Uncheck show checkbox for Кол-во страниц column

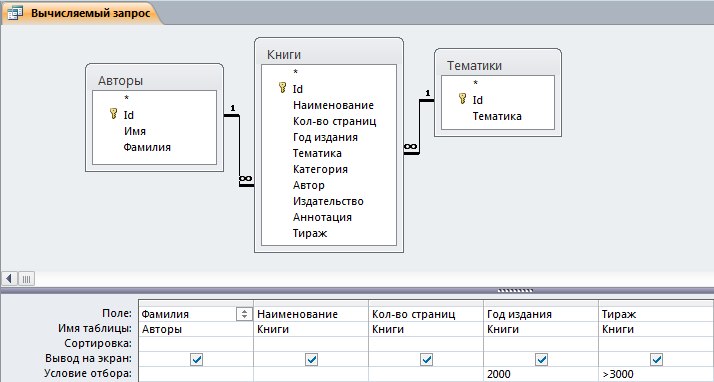[426, 359]
